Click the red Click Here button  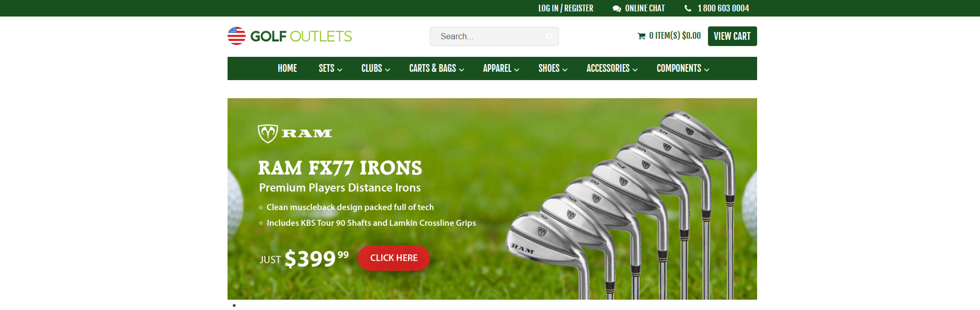click(x=394, y=258)
